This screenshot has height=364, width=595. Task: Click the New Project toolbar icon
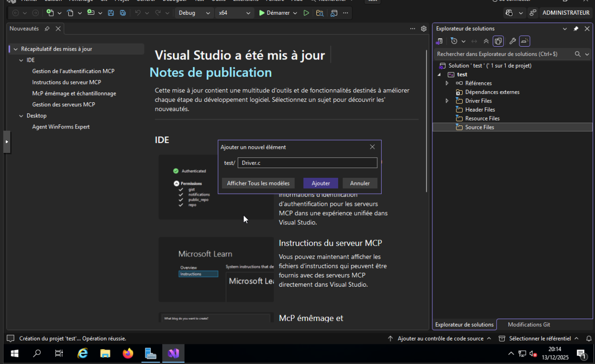50,13
